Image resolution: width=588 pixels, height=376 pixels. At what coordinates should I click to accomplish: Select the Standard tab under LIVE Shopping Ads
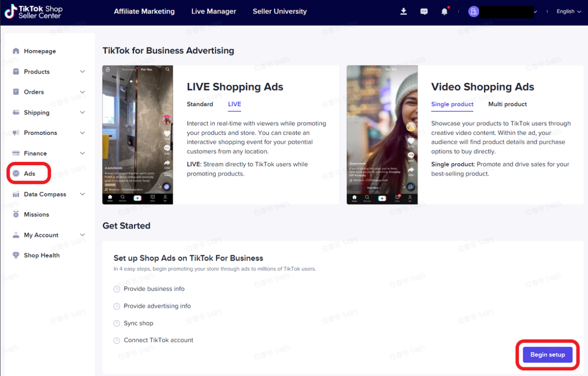tap(200, 104)
